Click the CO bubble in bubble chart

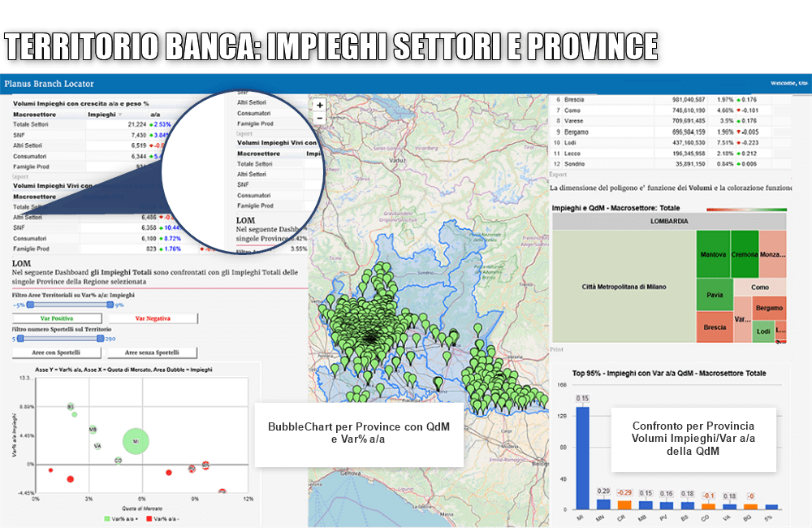click(x=118, y=460)
